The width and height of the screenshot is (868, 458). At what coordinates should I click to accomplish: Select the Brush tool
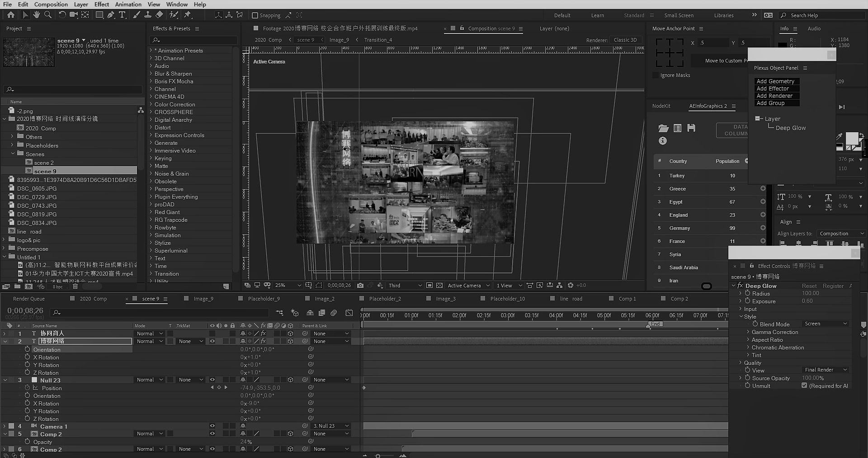(x=136, y=15)
